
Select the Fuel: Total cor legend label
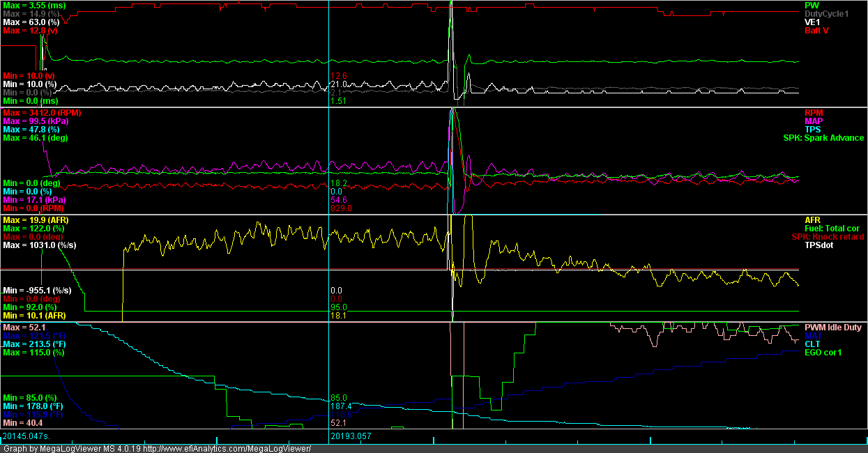832,228
